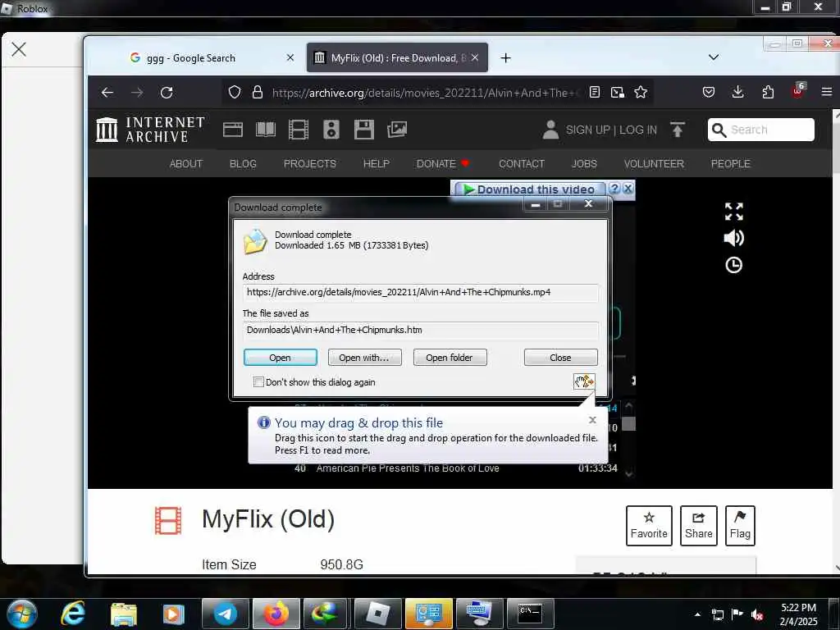This screenshot has width=840, height=630.
Task: Click the download dialog Address field
Action: tap(421, 293)
